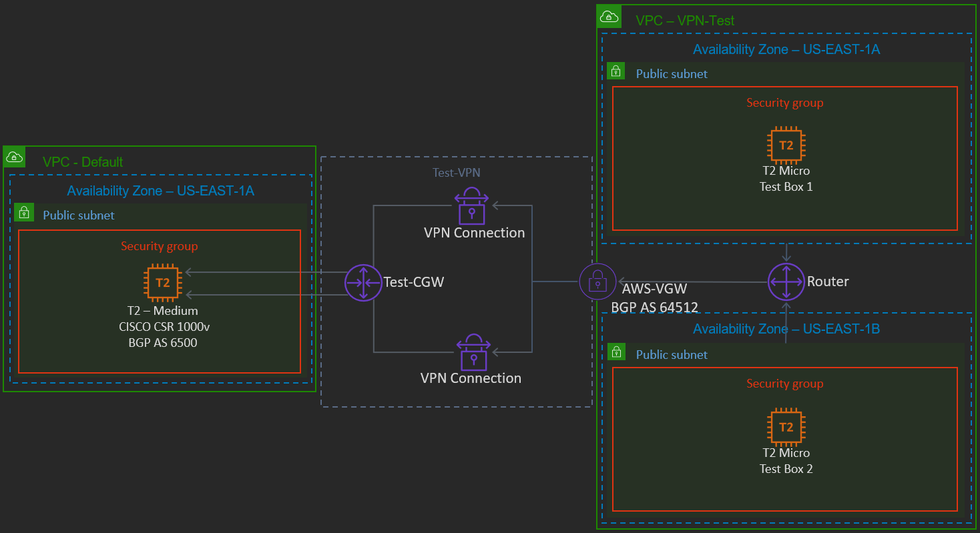The height and width of the screenshot is (533, 980).
Task: Select the upper VPN Connection icon
Action: pyautogui.click(x=473, y=206)
